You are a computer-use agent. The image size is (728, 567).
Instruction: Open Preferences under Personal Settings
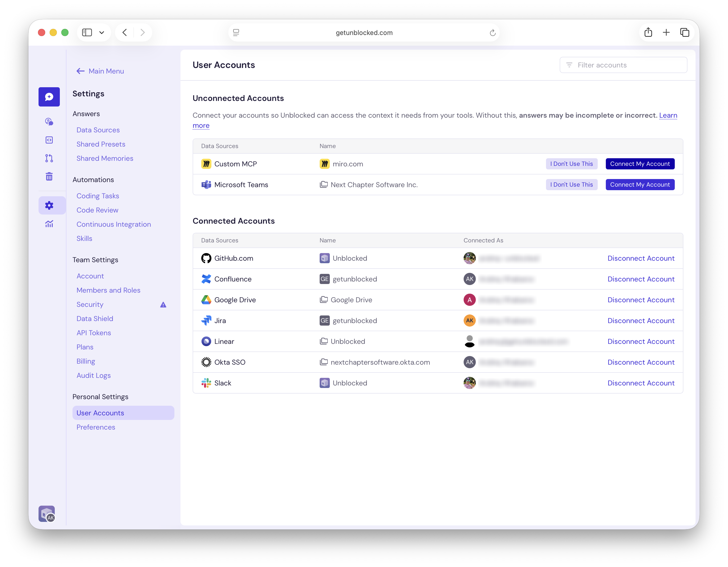pyautogui.click(x=96, y=427)
